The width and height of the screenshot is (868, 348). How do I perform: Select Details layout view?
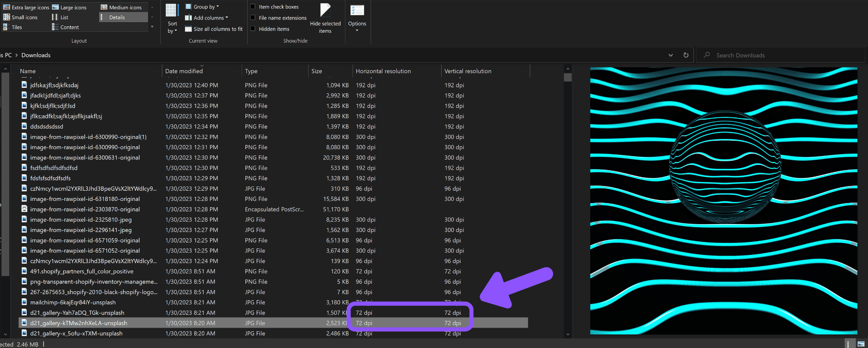[x=124, y=17]
